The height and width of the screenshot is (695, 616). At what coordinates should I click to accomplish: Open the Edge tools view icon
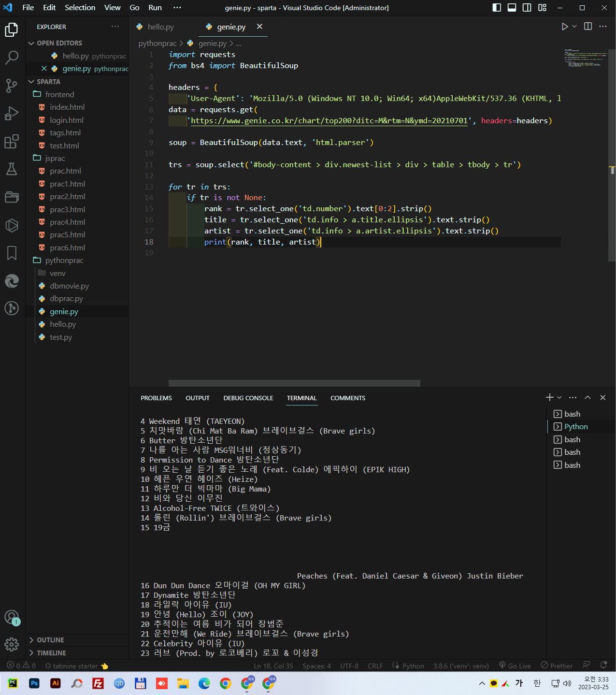click(12, 281)
